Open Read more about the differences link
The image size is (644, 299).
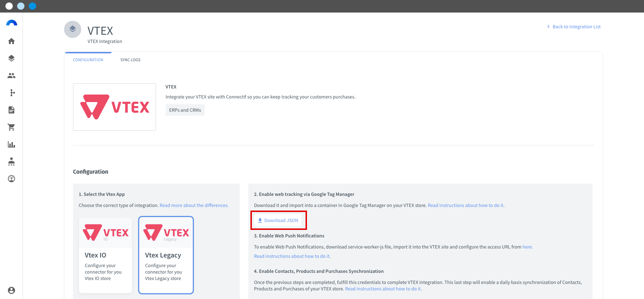click(x=194, y=205)
